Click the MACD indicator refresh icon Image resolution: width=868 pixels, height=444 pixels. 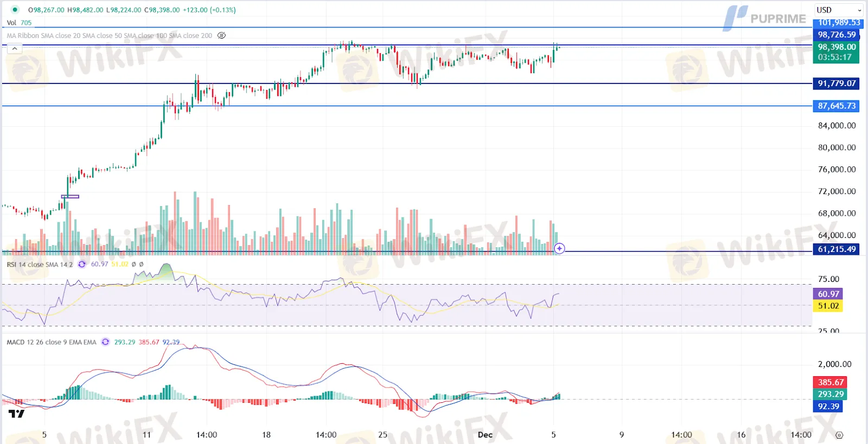click(105, 342)
